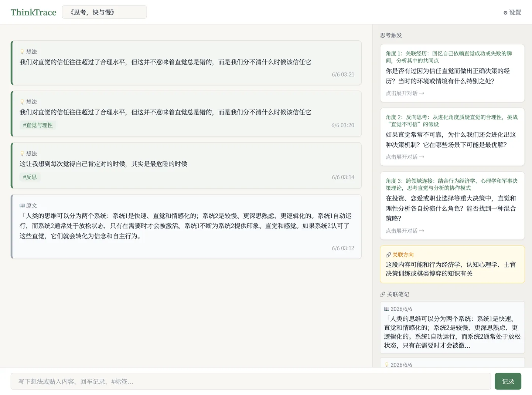
Task: Open settings via the gear icon
Action: pyautogui.click(x=505, y=13)
